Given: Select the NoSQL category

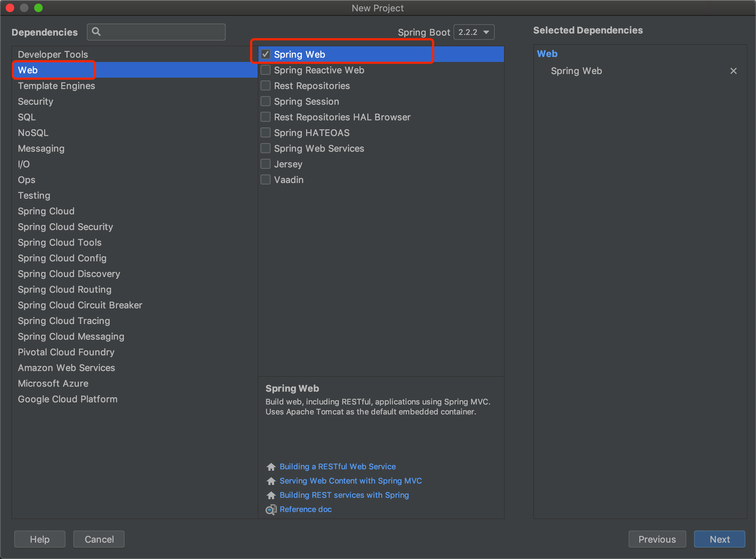Looking at the screenshot, I should click(135, 132).
